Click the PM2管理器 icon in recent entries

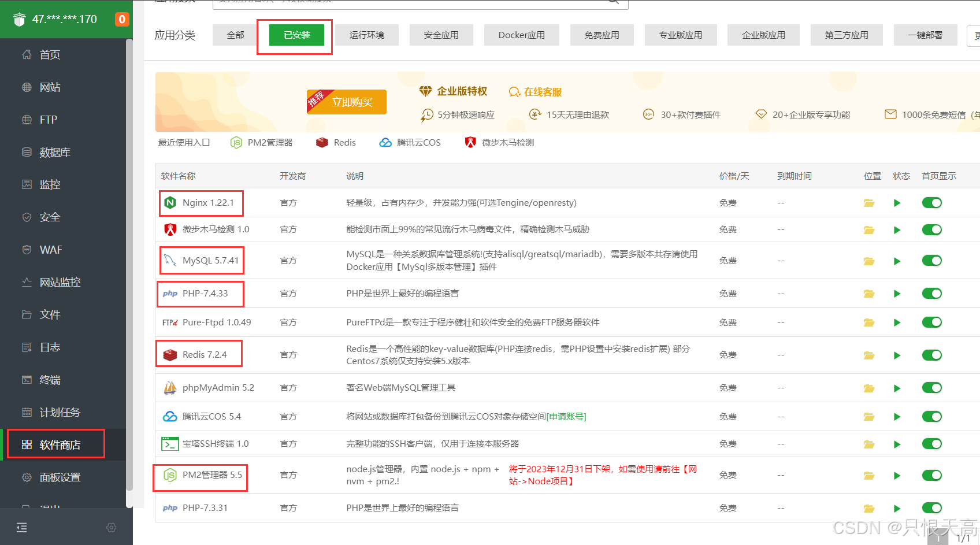click(236, 143)
